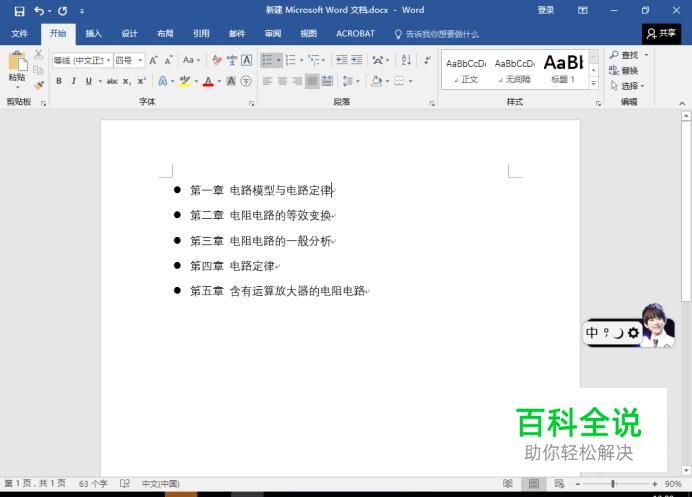Redo the last action
The image size is (692, 497).
point(63,11)
